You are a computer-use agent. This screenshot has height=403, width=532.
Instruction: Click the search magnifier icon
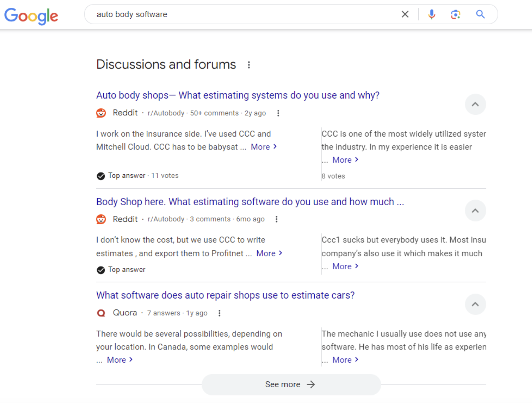pos(480,14)
